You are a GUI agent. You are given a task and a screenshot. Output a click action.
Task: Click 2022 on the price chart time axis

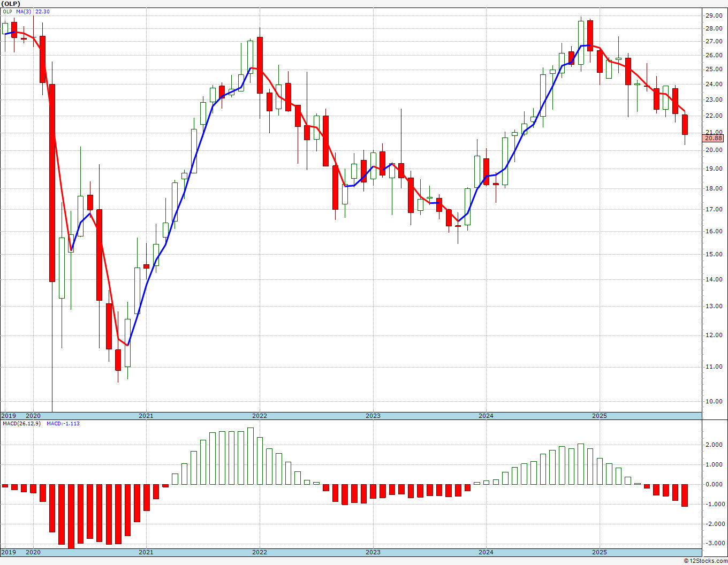click(260, 416)
